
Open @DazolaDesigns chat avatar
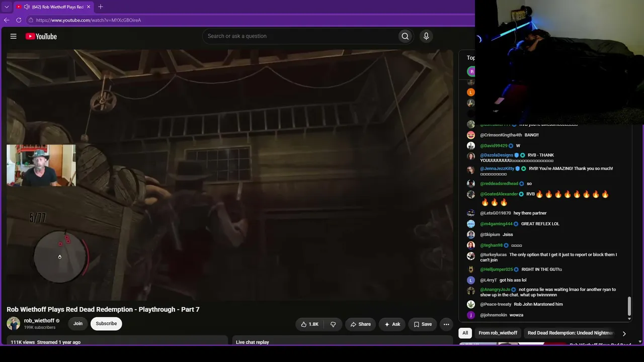point(471,156)
